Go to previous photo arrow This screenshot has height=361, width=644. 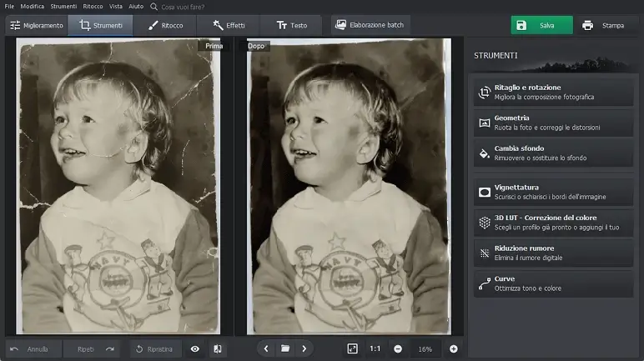tap(266, 348)
